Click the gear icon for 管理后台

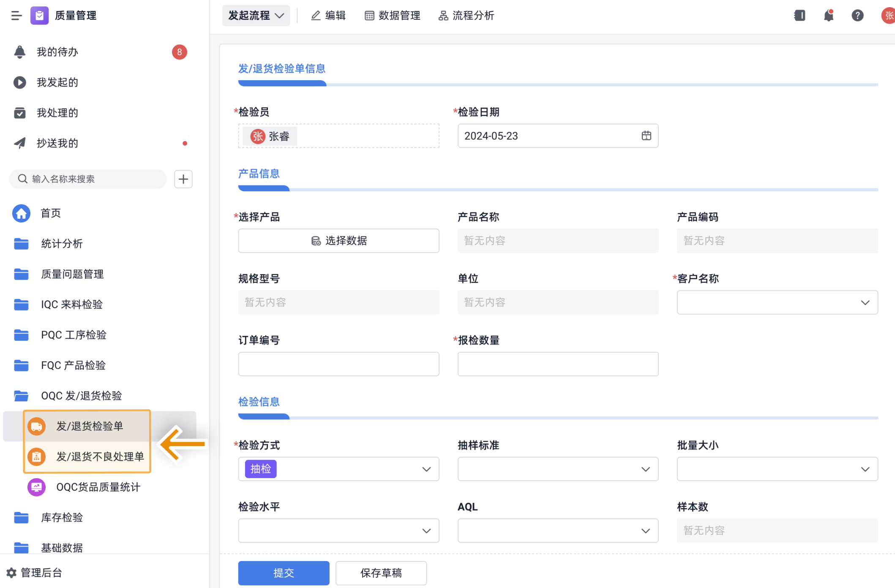point(11,573)
